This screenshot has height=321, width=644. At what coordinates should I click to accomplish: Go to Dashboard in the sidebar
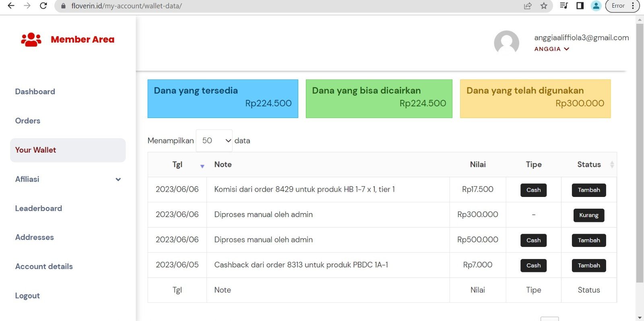pos(35,91)
